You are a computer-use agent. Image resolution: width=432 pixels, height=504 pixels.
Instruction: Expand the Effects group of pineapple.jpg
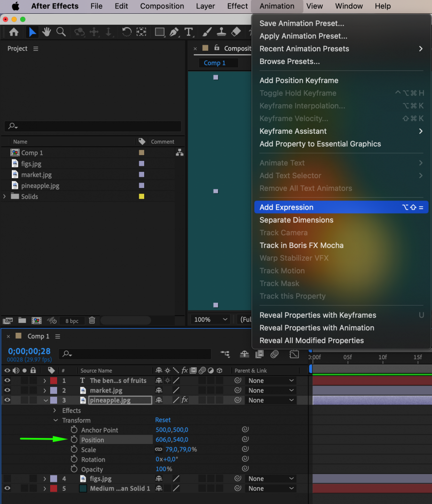[x=54, y=410]
